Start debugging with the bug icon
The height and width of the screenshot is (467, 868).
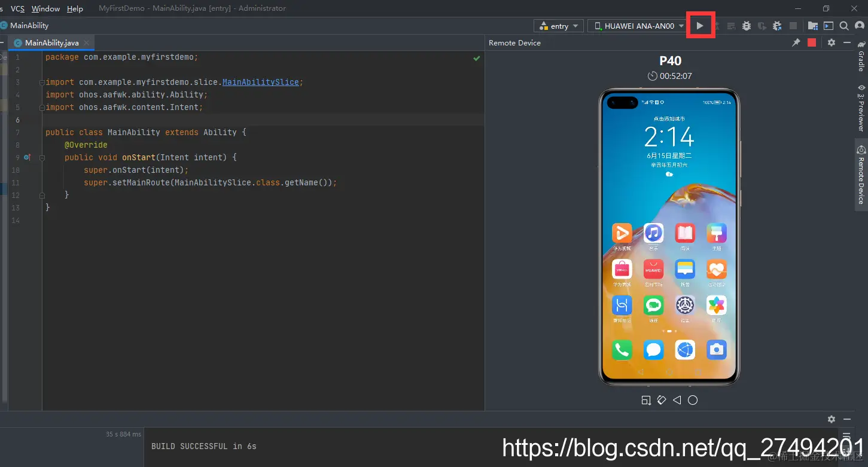tap(746, 26)
